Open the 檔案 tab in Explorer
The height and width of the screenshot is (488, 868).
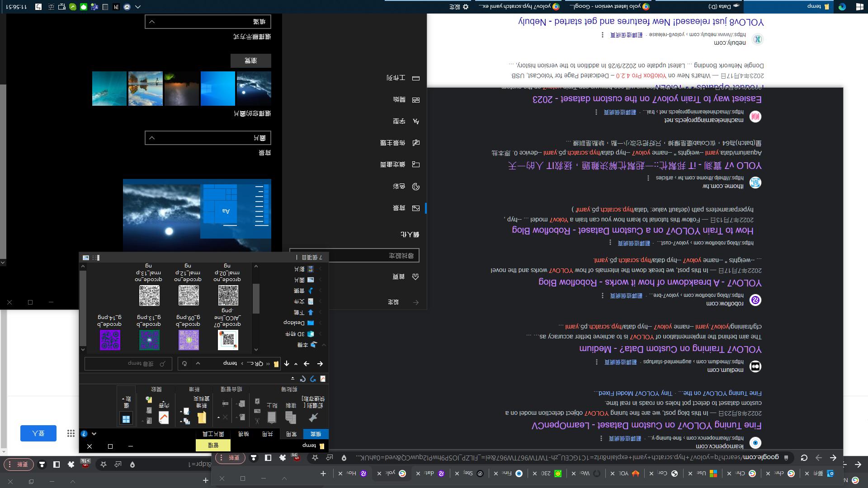tap(316, 434)
